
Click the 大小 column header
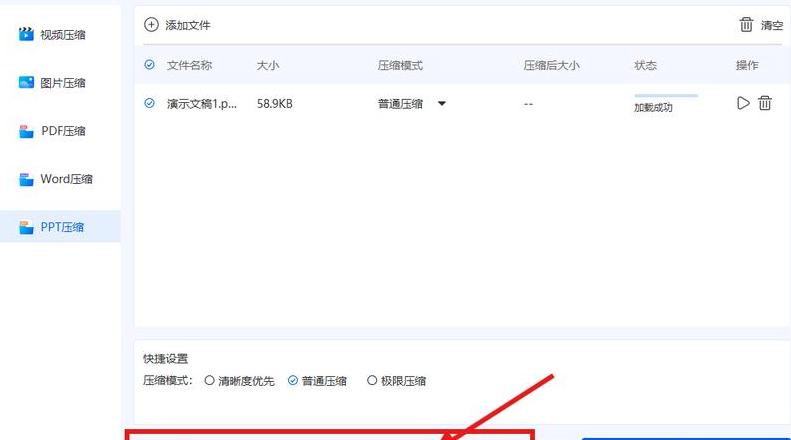[268, 65]
